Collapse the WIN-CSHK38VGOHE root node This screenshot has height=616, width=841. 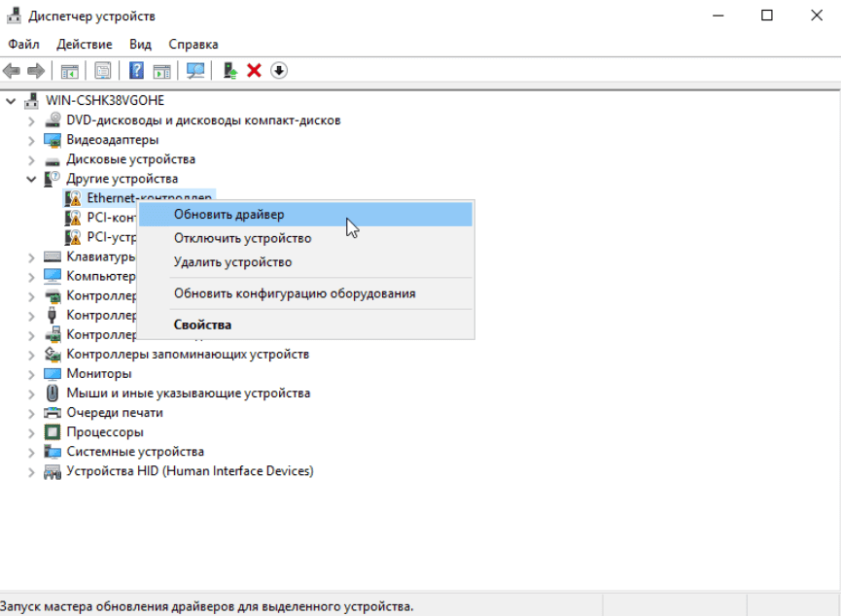(x=11, y=101)
